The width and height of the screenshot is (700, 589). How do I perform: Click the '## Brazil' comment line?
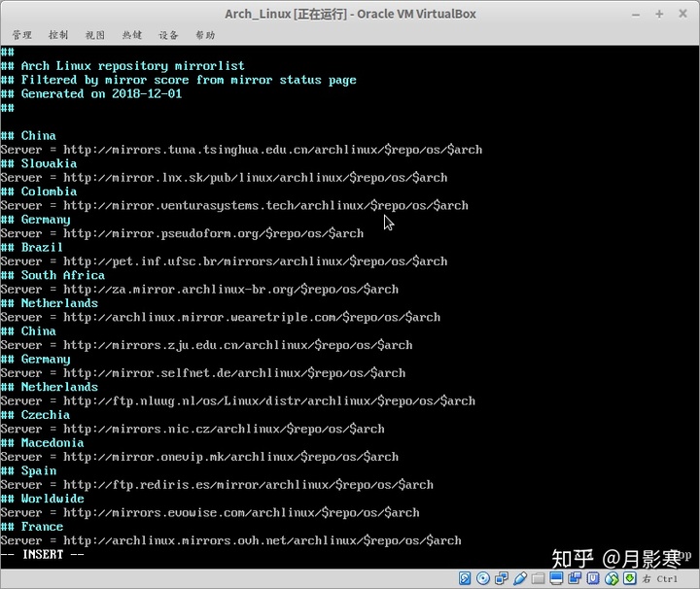click(32, 247)
